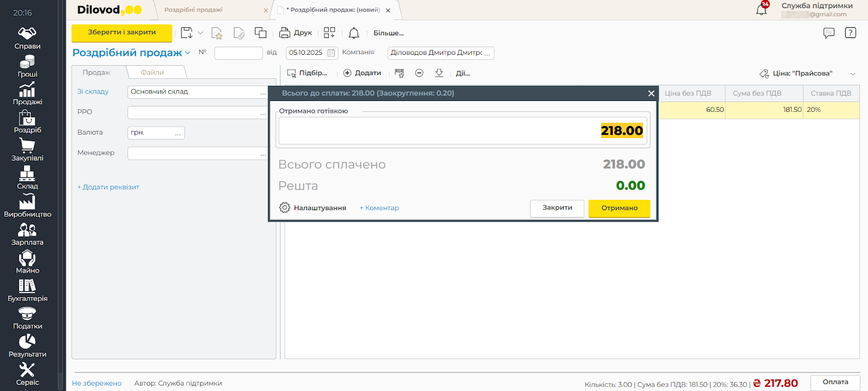Screen dimensions: 868x391
Task: Click the Отримано готівкою amount field
Action: click(x=462, y=131)
